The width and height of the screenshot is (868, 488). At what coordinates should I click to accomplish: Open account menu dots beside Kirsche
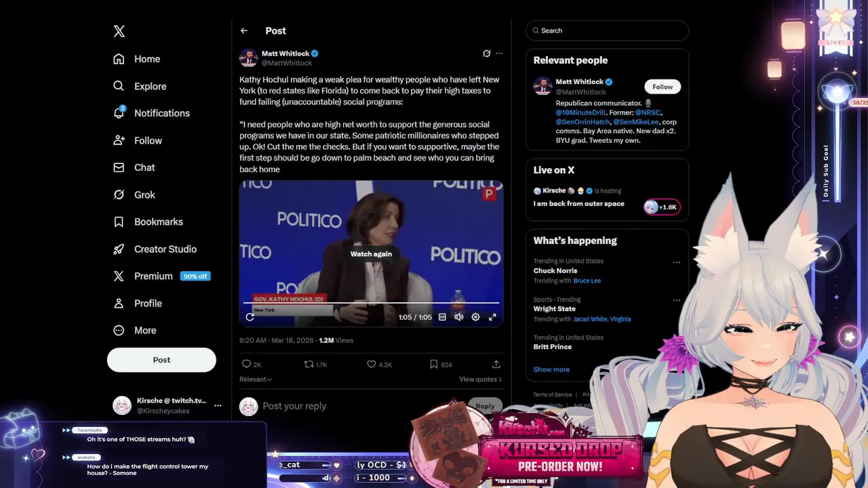(218, 405)
